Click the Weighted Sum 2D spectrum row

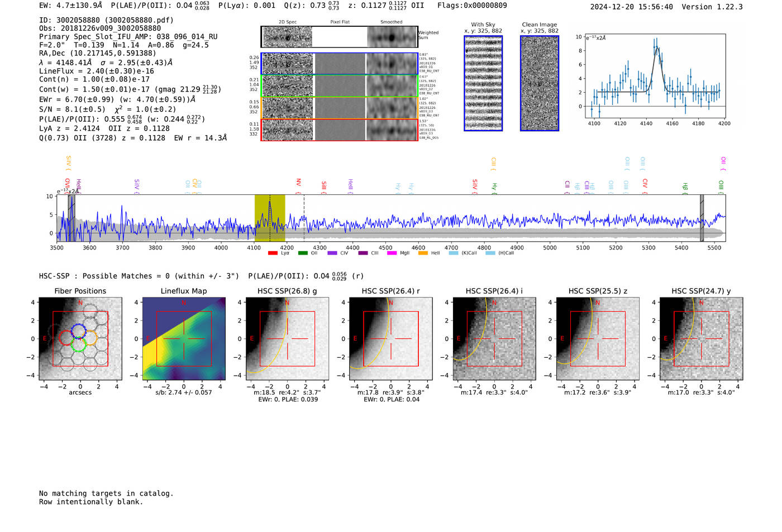[340, 37]
